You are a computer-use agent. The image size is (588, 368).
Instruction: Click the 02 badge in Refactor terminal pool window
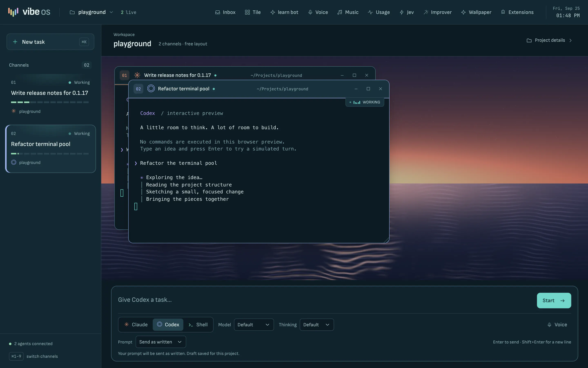click(138, 89)
